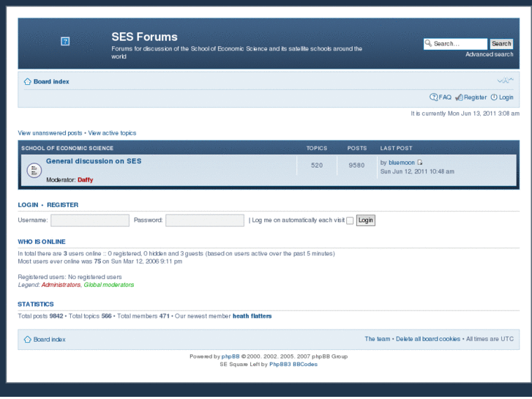The image size is (532, 399).
Task: Focus the Username input field
Action: (90, 220)
